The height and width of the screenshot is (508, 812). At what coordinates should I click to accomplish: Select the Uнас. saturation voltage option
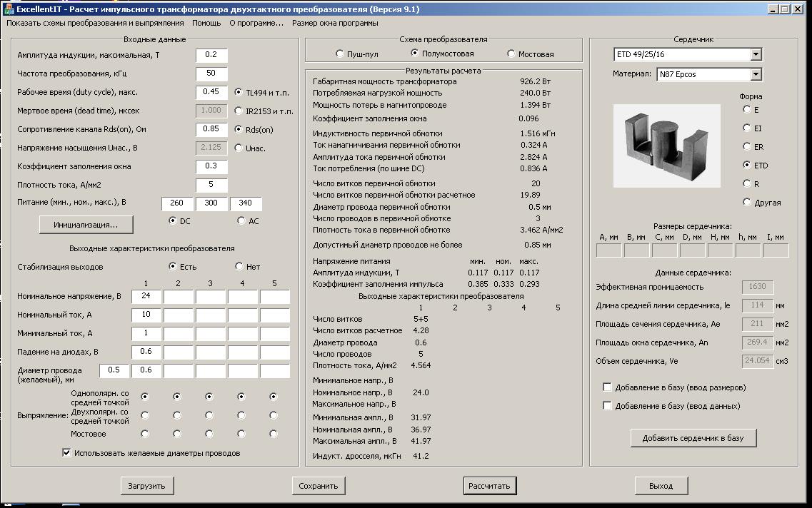[x=239, y=148]
